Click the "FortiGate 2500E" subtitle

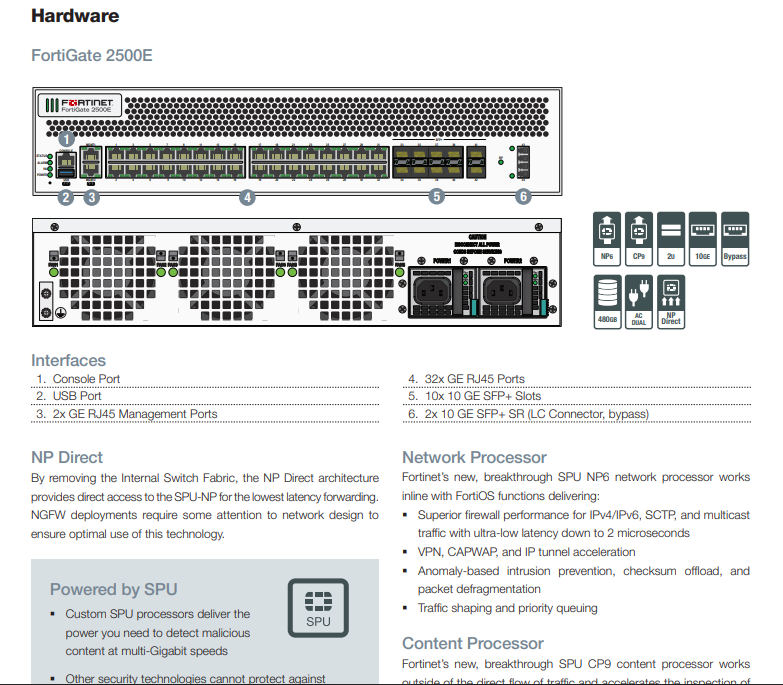click(92, 55)
